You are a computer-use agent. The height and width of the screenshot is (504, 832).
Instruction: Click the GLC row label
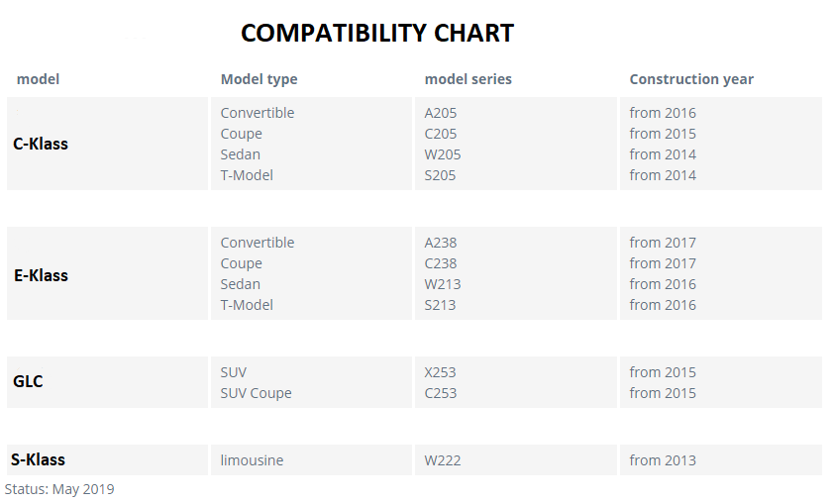pos(28,381)
